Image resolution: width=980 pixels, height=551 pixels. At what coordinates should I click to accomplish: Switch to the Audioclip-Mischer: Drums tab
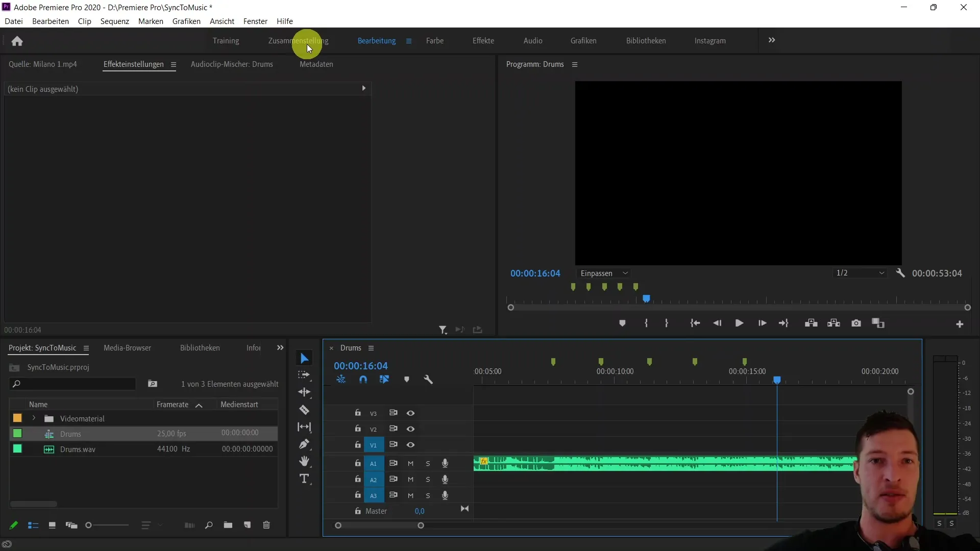(x=232, y=64)
